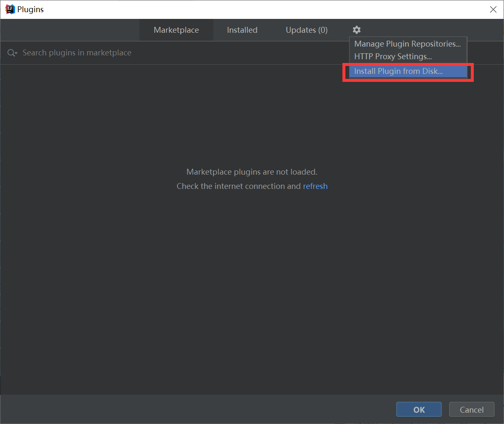The height and width of the screenshot is (424, 504).
Task: Confirm changes with the OK button
Action: click(x=418, y=409)
